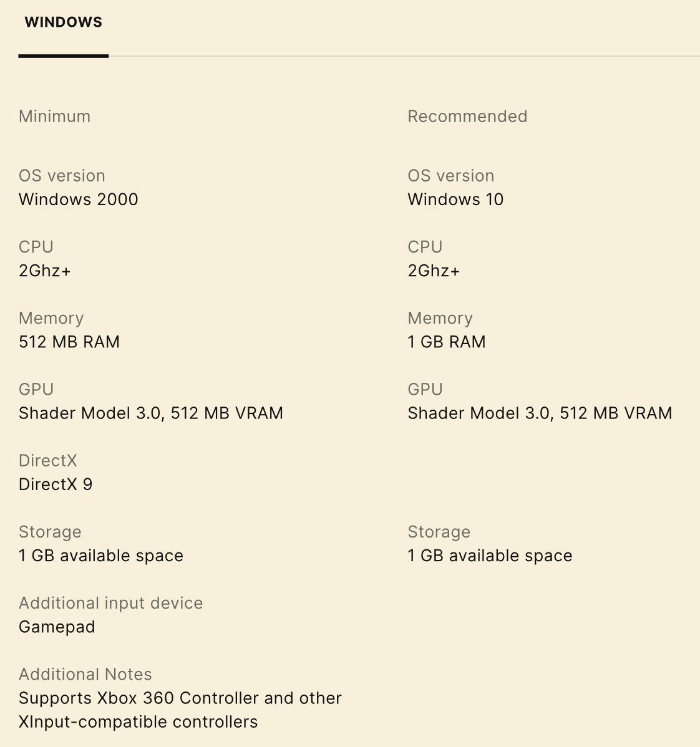Viewport: 700px width, 747px height.
Task: Click the DirectX 9 value
Action: (56, 484)
